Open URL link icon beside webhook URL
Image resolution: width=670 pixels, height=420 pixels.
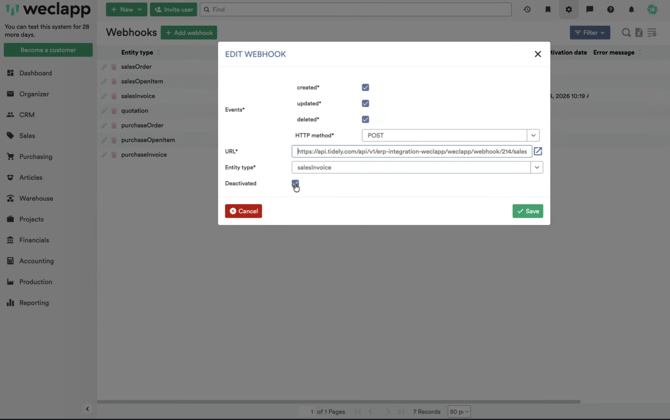(x=538, y=152)
